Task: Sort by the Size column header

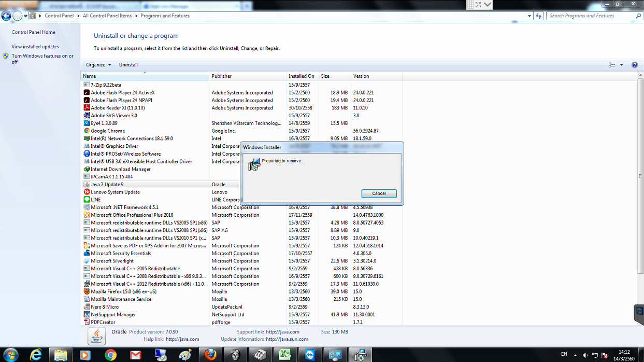Action: (x=335, y=76)
